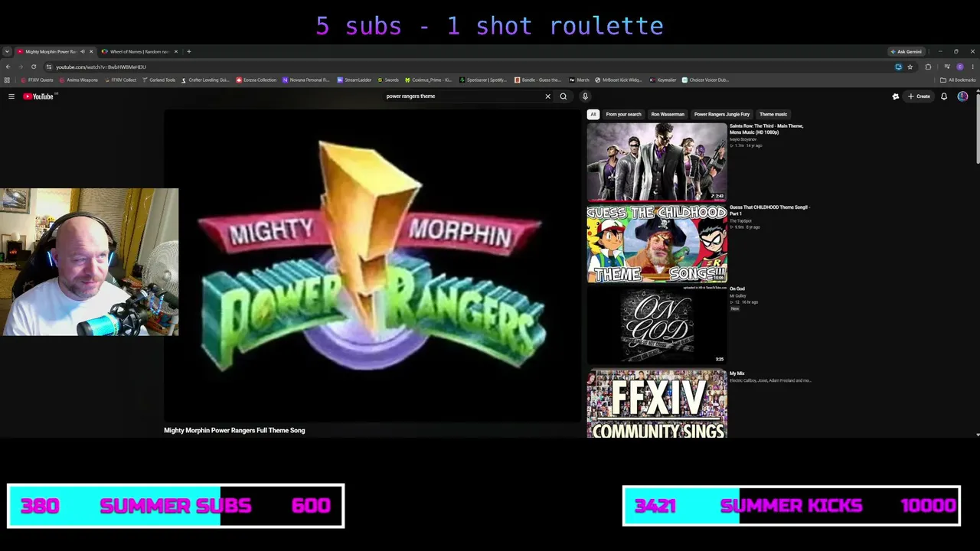This screenshot has width=980, height=551.
Task: Open the MrBoost Kick Widget bookmark
Action: (619, 80)
